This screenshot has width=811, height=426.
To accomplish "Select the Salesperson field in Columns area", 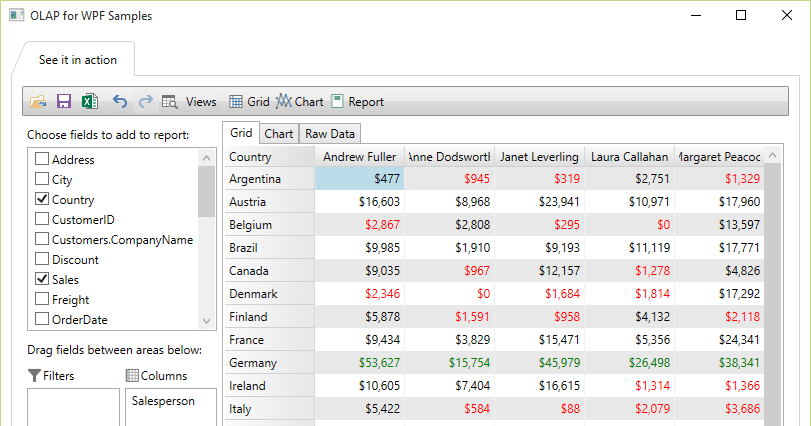I will pos(163,401).
